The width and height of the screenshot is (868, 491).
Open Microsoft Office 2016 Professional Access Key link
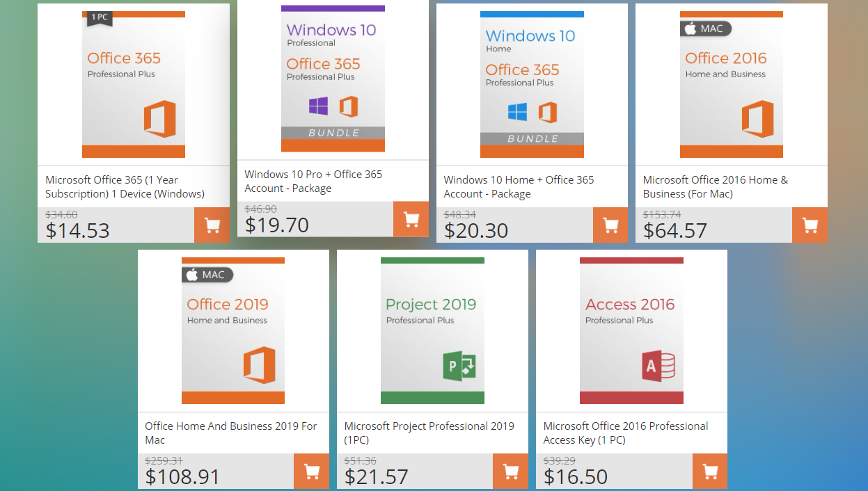(626, 433)
